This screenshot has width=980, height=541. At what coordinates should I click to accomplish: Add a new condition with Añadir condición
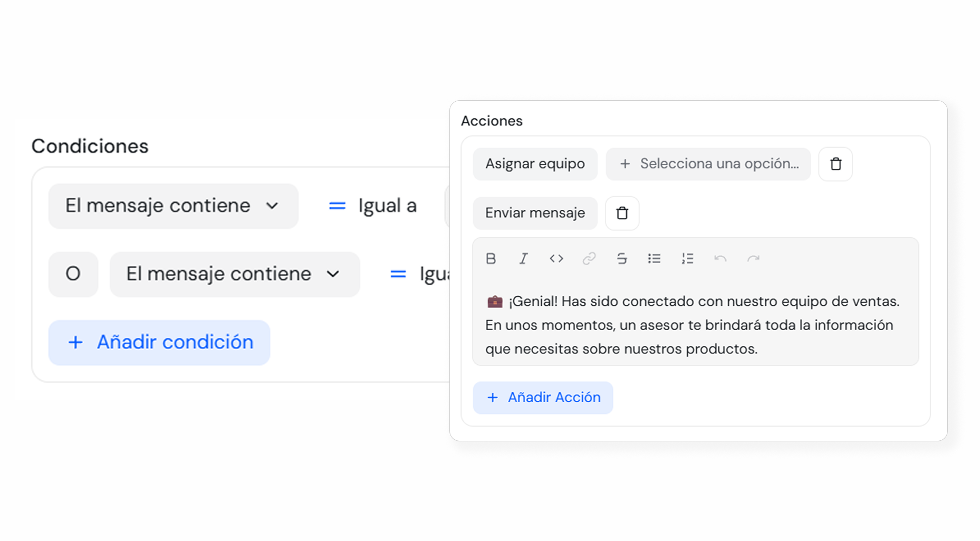(x=159, y=343)
